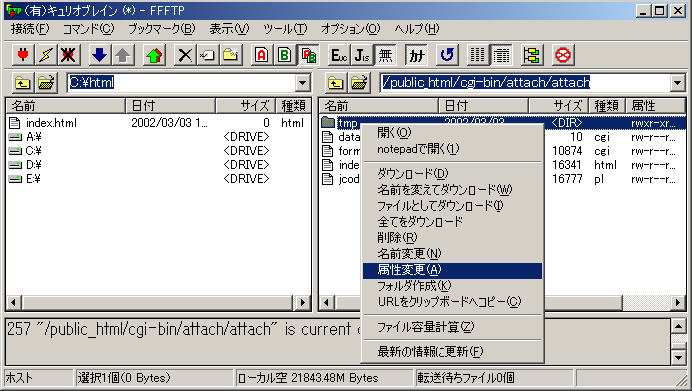Switch to details view icon

coord(501,56)
